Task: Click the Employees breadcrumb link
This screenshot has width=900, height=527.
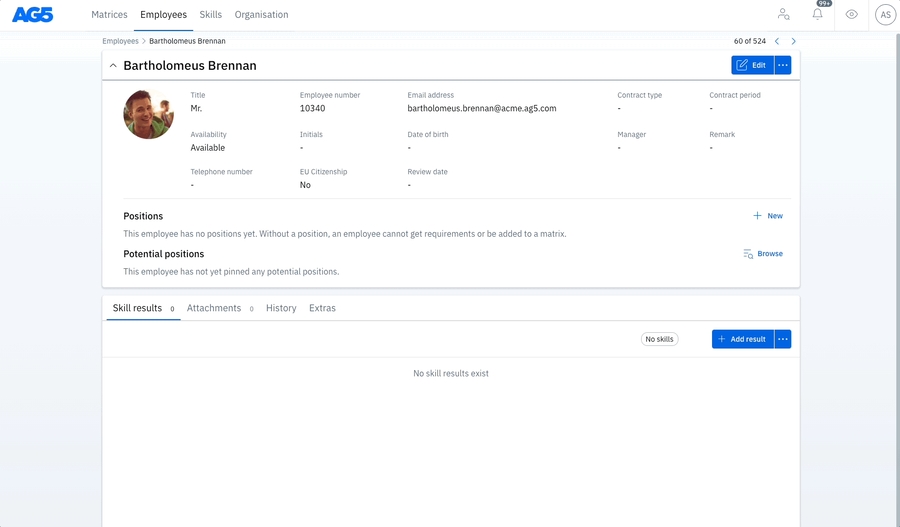Action: click(x=120, y=42)
